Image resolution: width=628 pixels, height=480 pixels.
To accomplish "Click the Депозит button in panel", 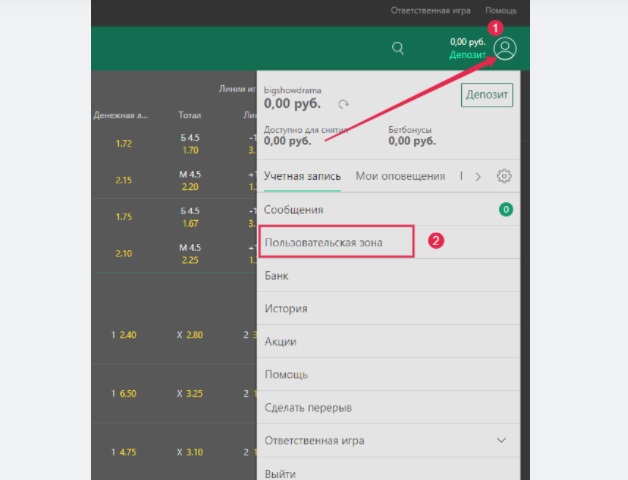I will point(487,95).
